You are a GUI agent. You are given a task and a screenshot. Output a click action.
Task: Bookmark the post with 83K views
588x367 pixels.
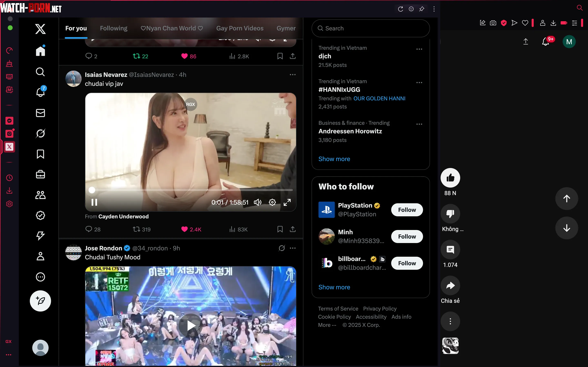pos(280,229)
